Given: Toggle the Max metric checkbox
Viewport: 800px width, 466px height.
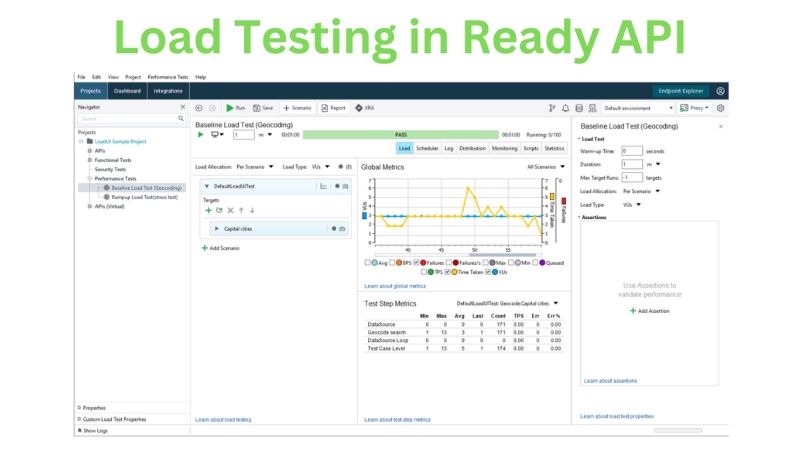Looking at the screenshot, I should [x=485, y=263].
